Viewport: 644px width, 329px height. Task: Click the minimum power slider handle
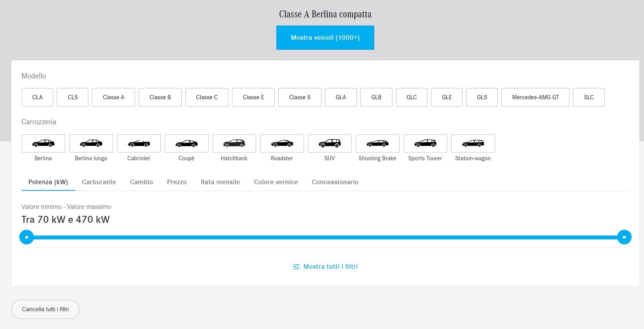[x=27, y=237]
